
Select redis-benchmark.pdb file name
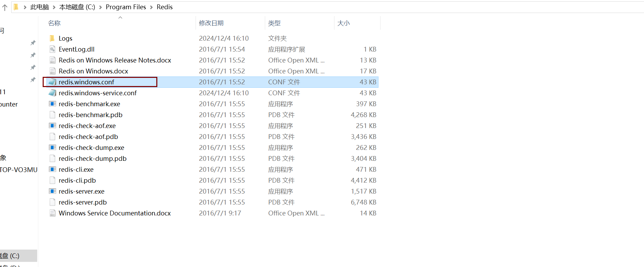(x=90, y=115)
